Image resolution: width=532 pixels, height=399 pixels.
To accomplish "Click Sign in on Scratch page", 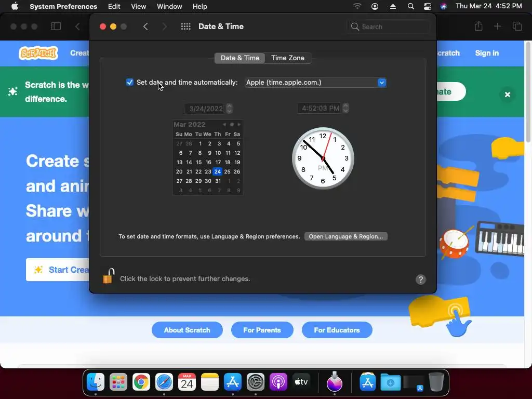I will coord(487,53).
